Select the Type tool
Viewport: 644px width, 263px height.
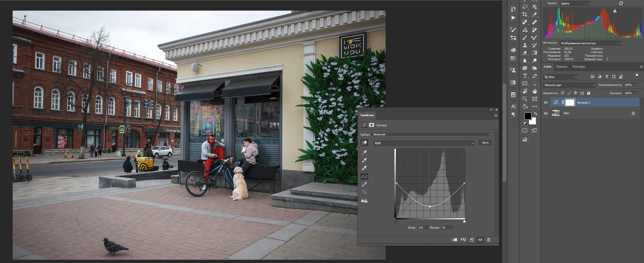click(525, 76)
